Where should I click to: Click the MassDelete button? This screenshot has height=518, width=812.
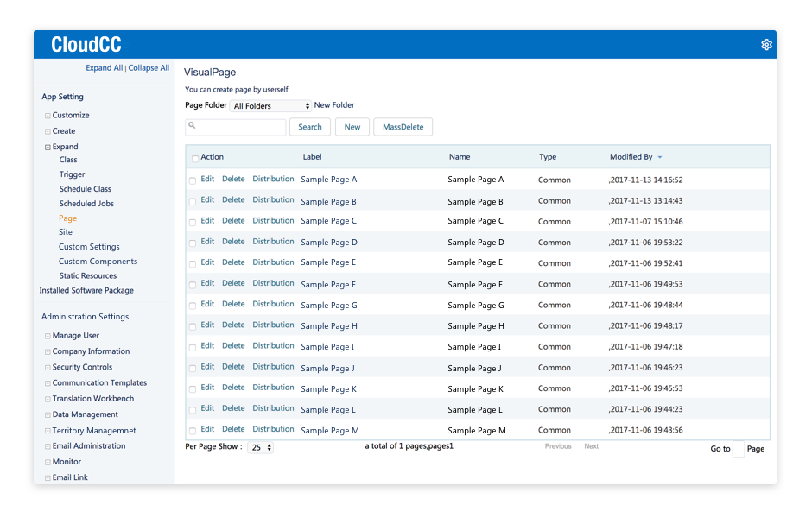click(x=403, y=125)
